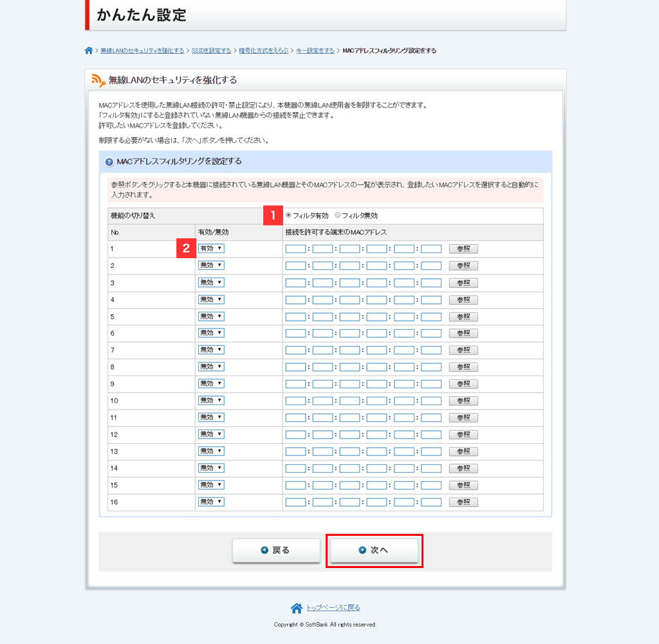The image size is (659, 644).
Task: Click the 次へ next button
Action: (x=374, y=550)
